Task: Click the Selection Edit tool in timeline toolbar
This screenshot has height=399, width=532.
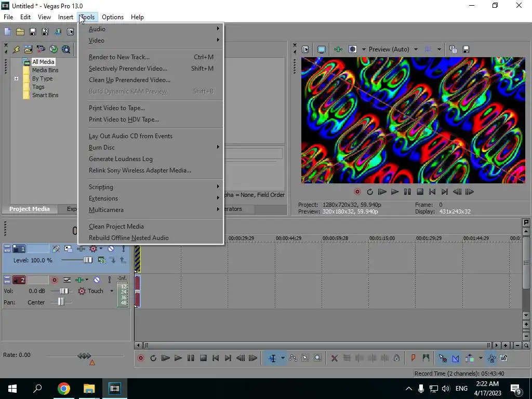Action: pos(305,358)
